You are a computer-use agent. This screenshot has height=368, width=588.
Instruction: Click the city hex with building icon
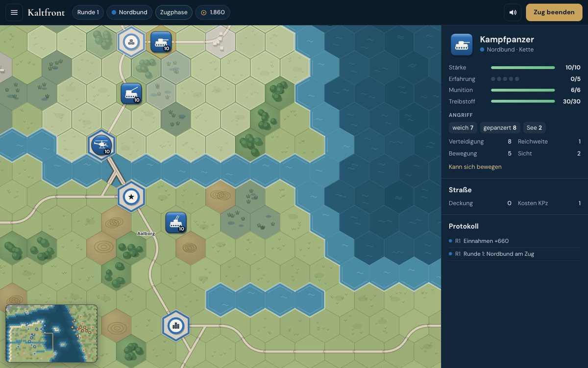click(176, 326)
